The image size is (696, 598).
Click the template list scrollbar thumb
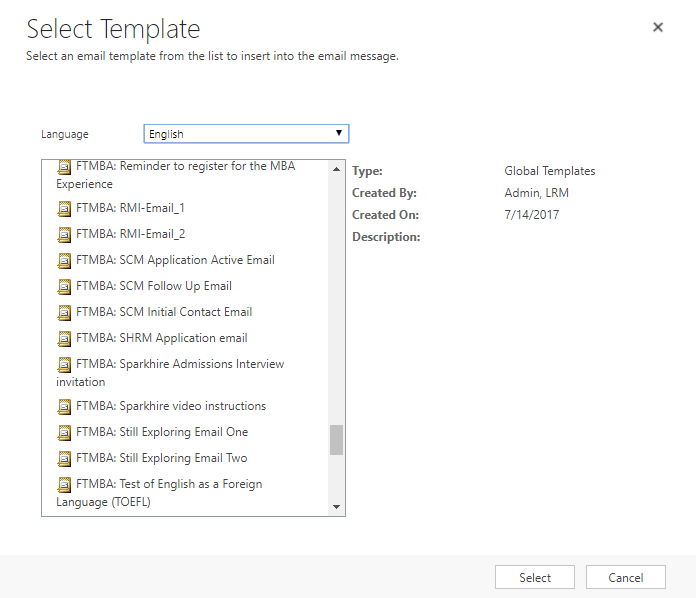click(336, 440)
